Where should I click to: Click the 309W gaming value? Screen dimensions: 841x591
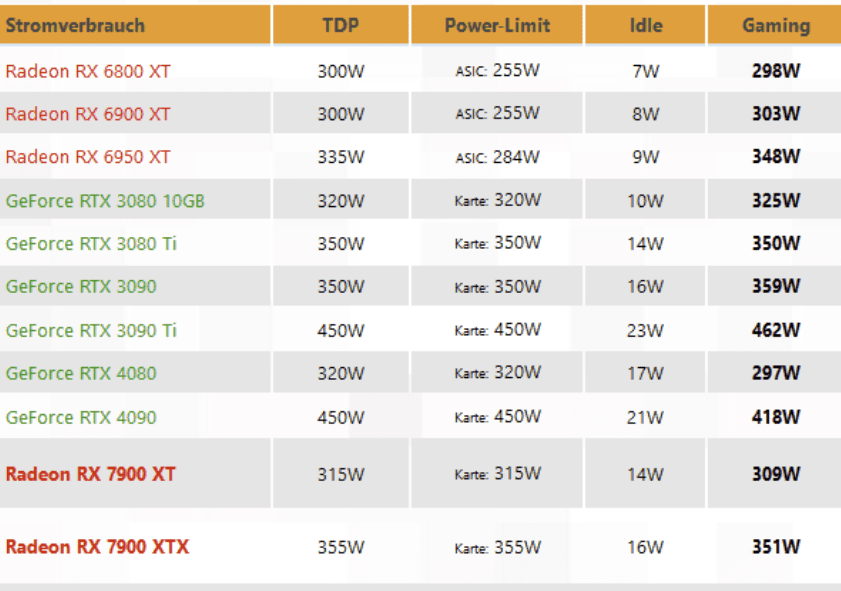776,474
